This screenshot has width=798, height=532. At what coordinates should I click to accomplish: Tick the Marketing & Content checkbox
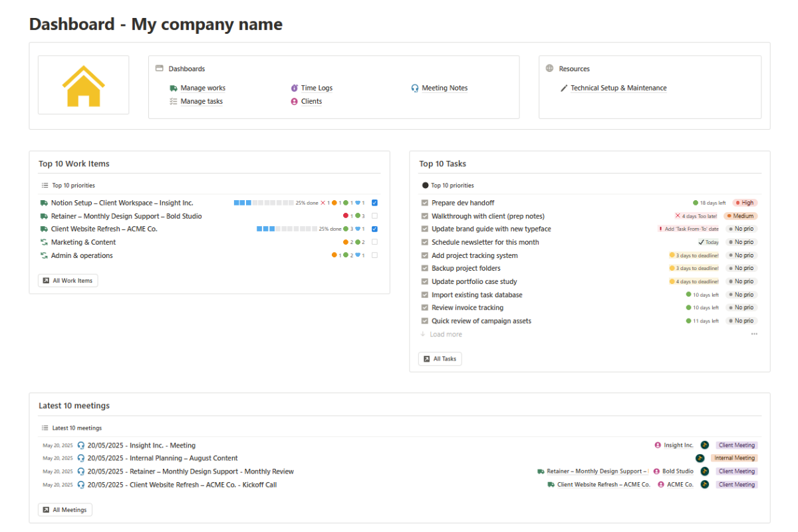tap(375, 242)
